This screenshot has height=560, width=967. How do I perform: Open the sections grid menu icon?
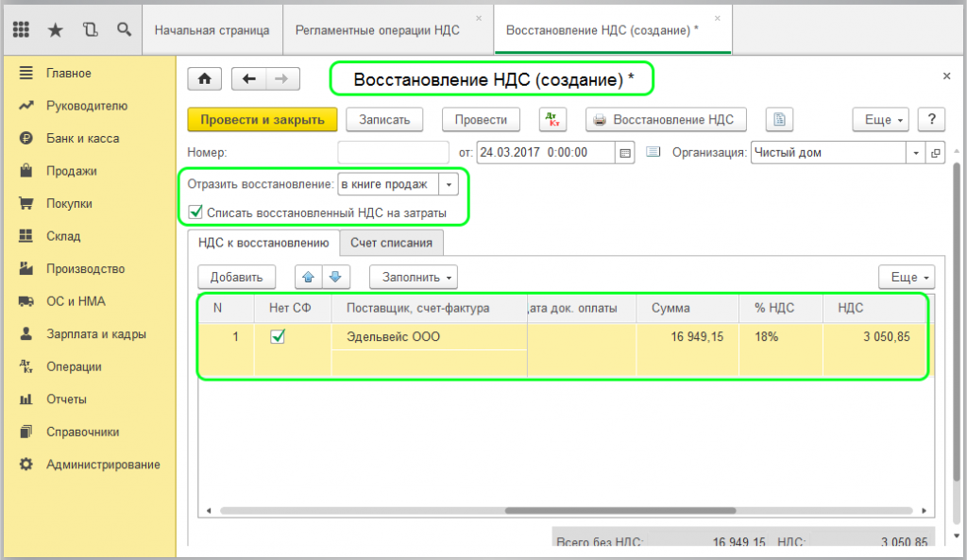pos(22,30)
